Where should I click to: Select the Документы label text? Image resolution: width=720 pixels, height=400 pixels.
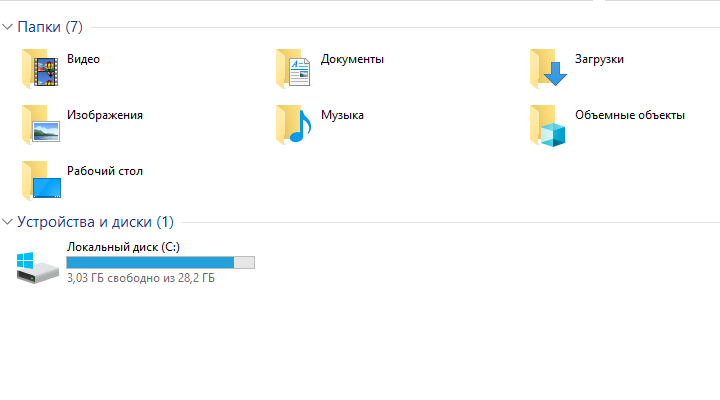click(352, 59)
